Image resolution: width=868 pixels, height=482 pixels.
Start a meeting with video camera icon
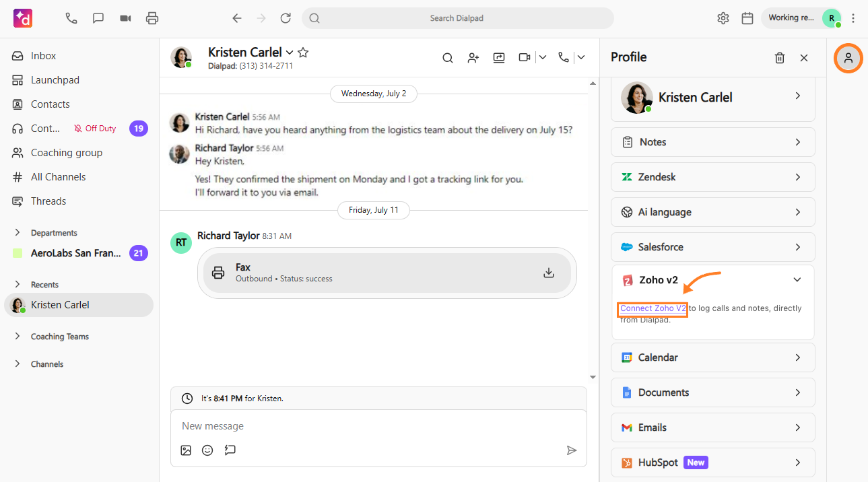(125, 18)
